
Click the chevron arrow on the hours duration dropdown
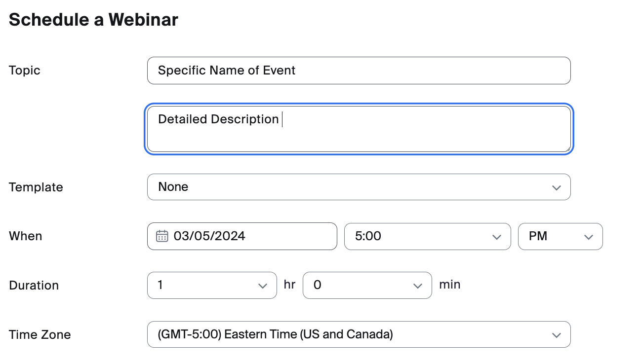point(263,286)
